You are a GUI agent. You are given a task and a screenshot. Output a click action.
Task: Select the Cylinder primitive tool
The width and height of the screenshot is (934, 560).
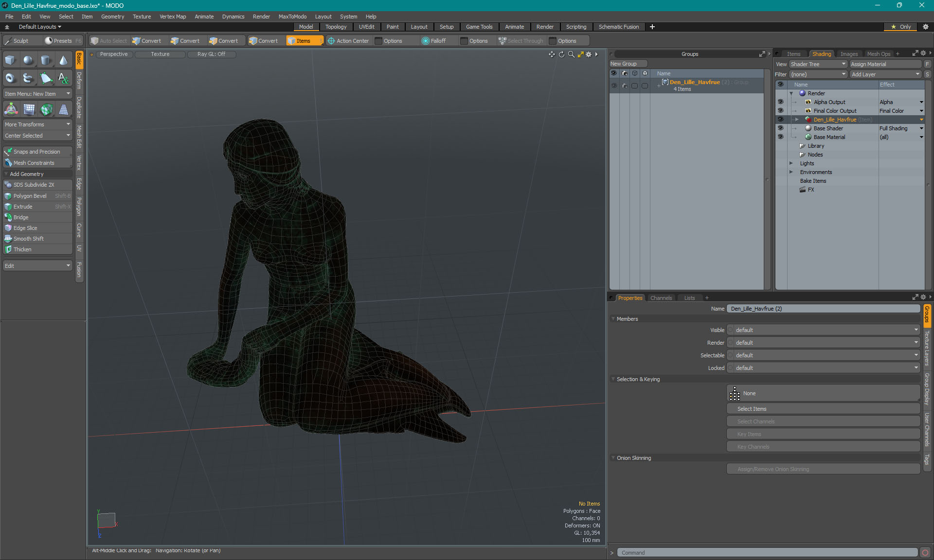click(x=46, y=60)
